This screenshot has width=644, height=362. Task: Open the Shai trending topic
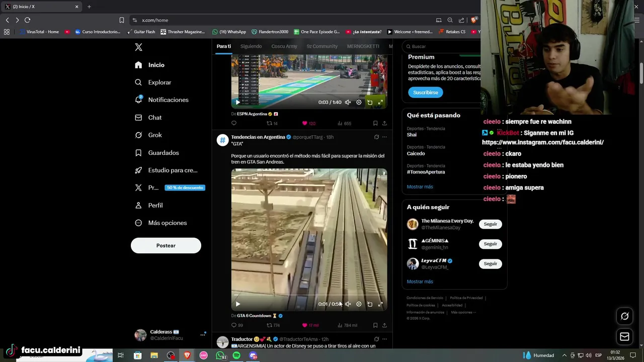point(412,135)
